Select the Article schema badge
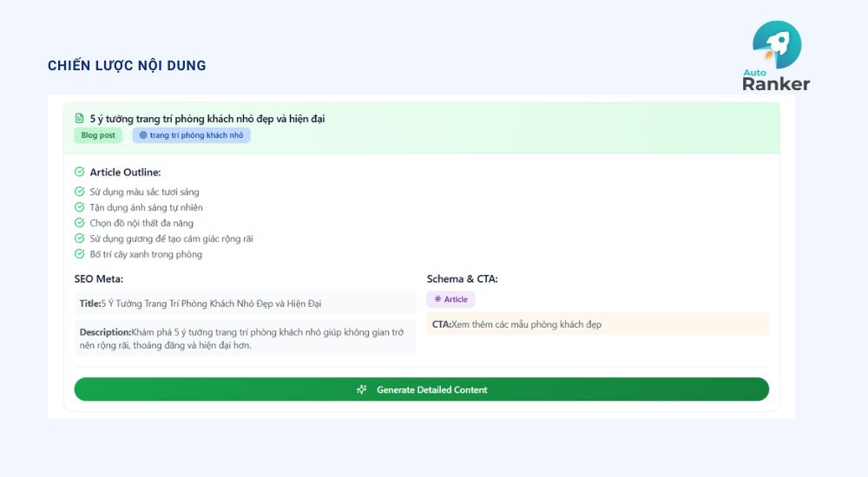Viewport: 868px width, 477px height. coord(450,299)
